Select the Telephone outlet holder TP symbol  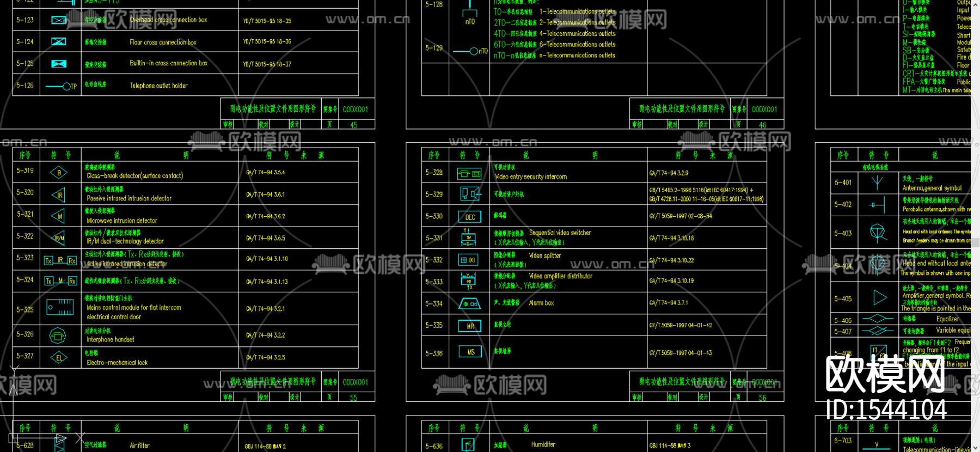[x=61, y=86]
